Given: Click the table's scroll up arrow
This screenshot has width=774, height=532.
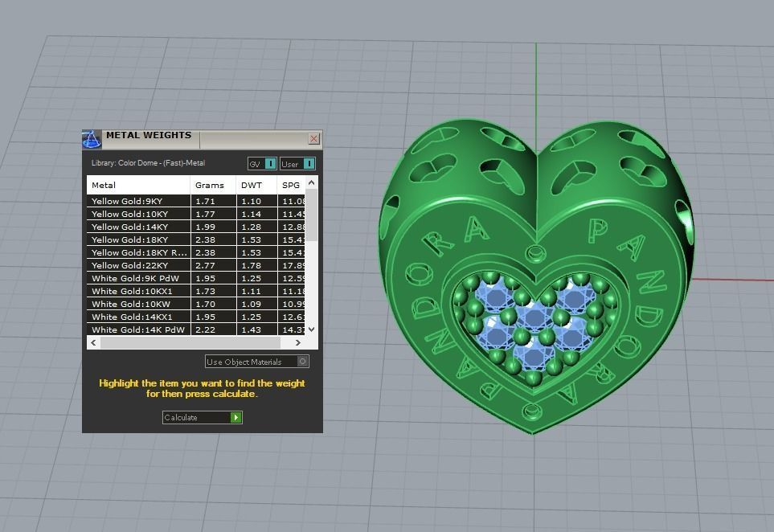Looking at the screenshot, I should (x=312, y=182).
